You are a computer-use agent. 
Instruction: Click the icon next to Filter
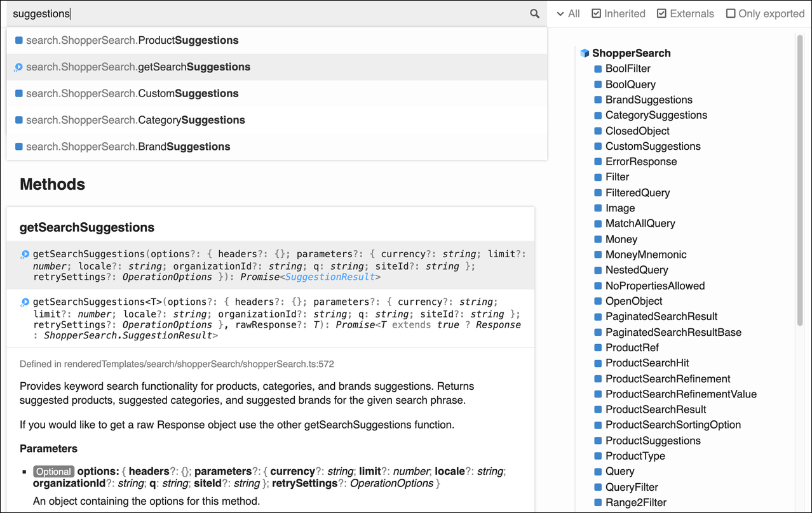click(598, 177)
